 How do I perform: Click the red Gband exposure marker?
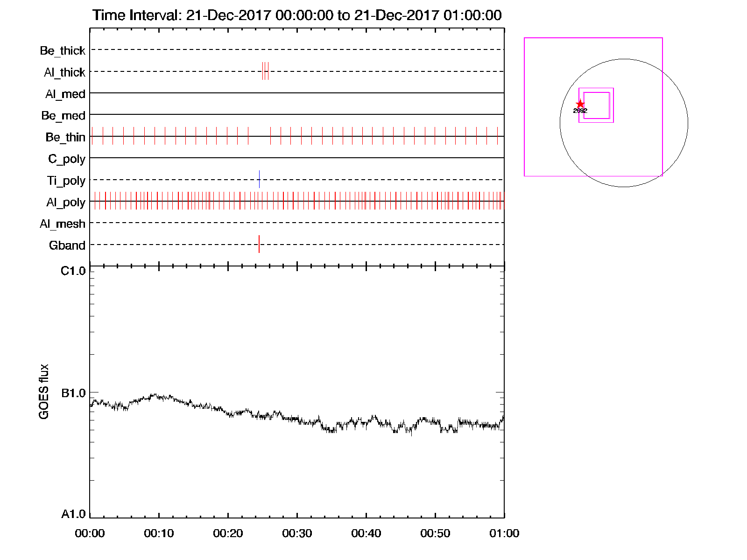pyautogui.click(x=259, y=244)
